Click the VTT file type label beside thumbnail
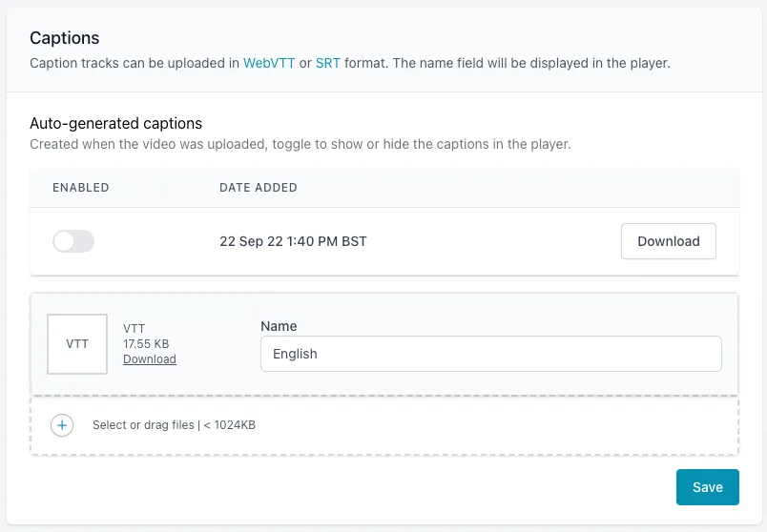Image resolution: width=767 pixels, height=532 pixels. [x=135, y=329]
